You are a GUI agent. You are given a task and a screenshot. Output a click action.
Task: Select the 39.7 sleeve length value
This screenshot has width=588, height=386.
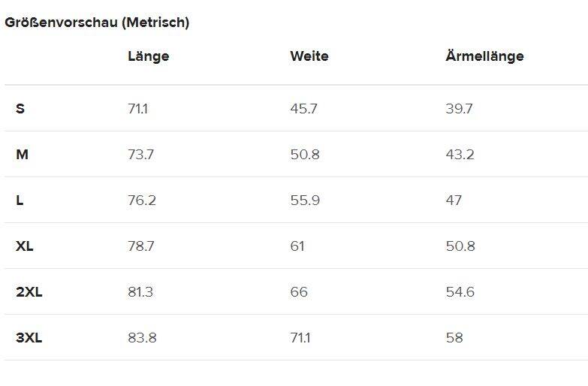click(x=459, y=109)
